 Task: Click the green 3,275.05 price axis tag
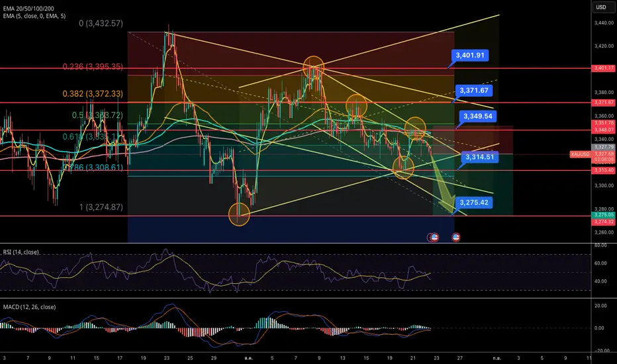(604, 215)
